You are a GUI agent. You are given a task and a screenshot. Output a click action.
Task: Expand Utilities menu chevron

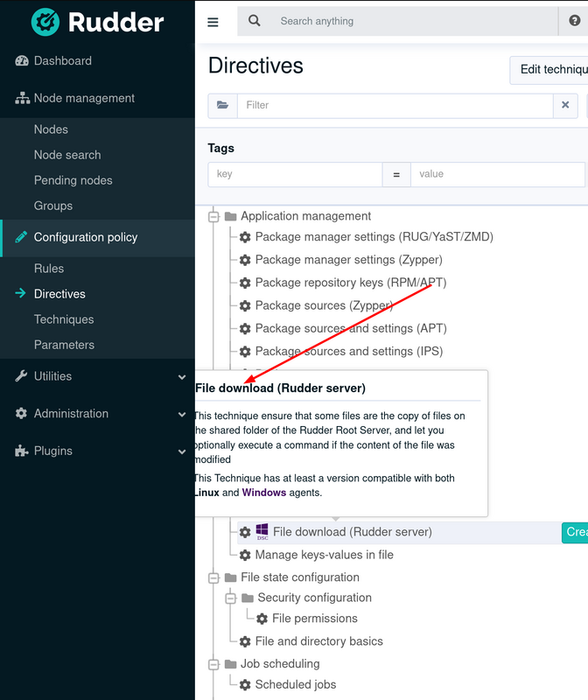coord(182,377)
